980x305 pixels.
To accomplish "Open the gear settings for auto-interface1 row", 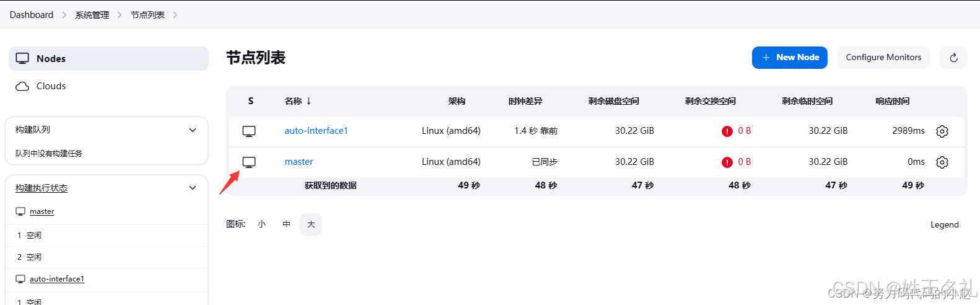I will [942, 131].
